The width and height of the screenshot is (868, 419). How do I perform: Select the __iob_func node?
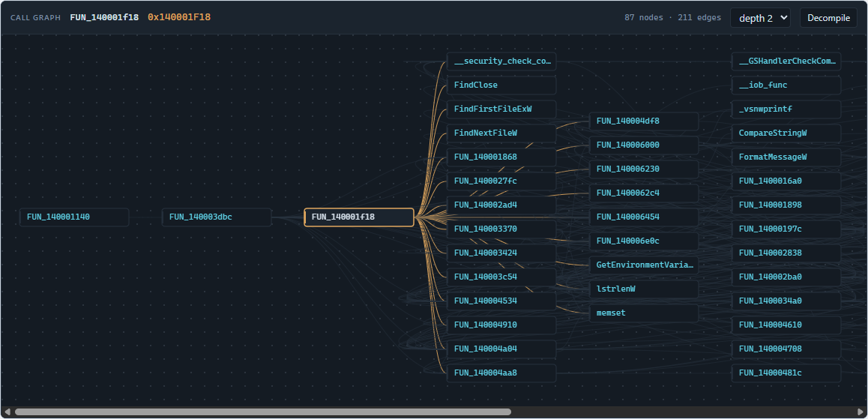pos(786,85)
